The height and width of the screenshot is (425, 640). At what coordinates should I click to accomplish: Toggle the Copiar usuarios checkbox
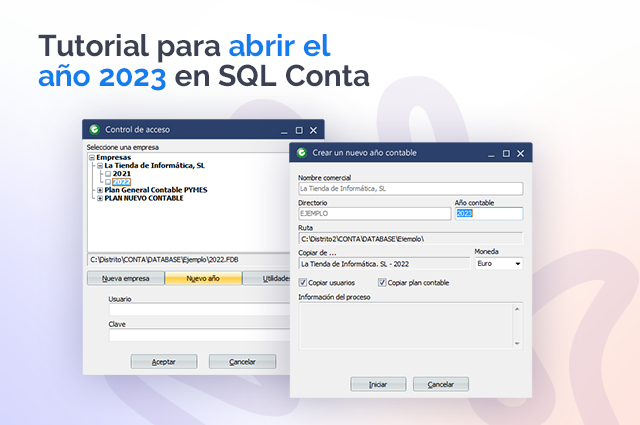pos(304,283)
